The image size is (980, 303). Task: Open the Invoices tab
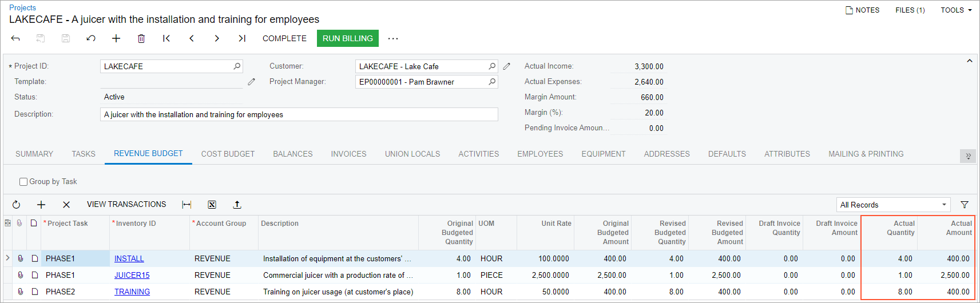(348, 154)
